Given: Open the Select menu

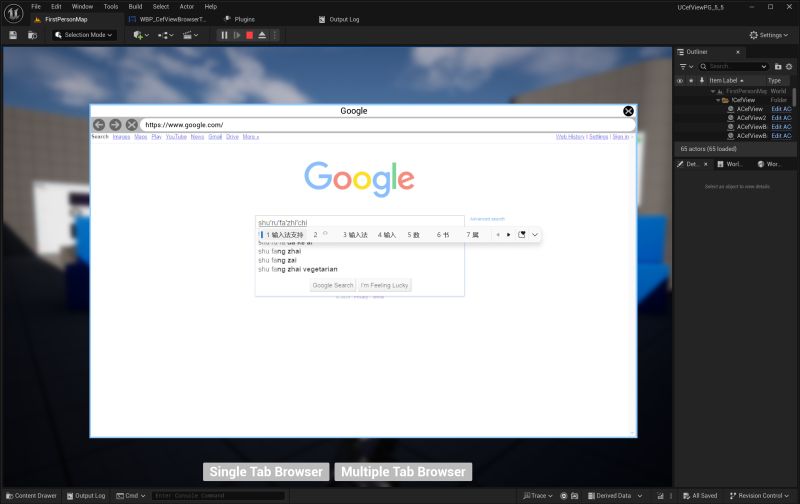Looking at the screenshot, I should tap(161, 7).
